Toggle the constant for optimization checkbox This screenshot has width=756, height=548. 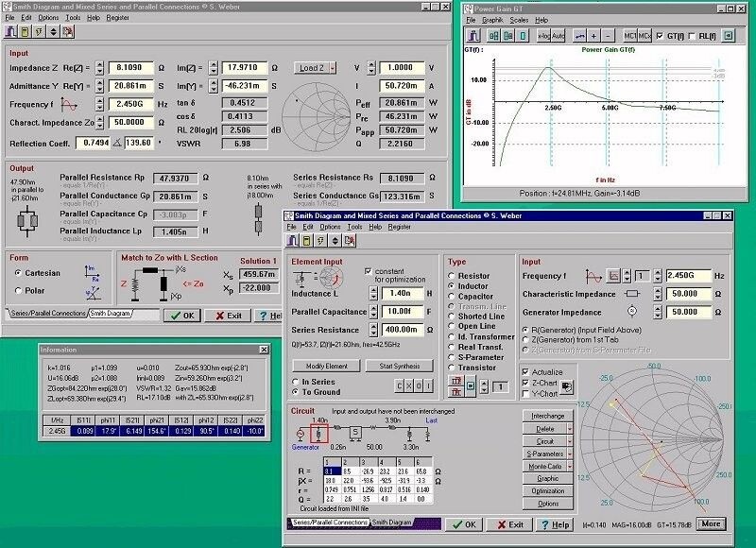(x=369, y=271)
